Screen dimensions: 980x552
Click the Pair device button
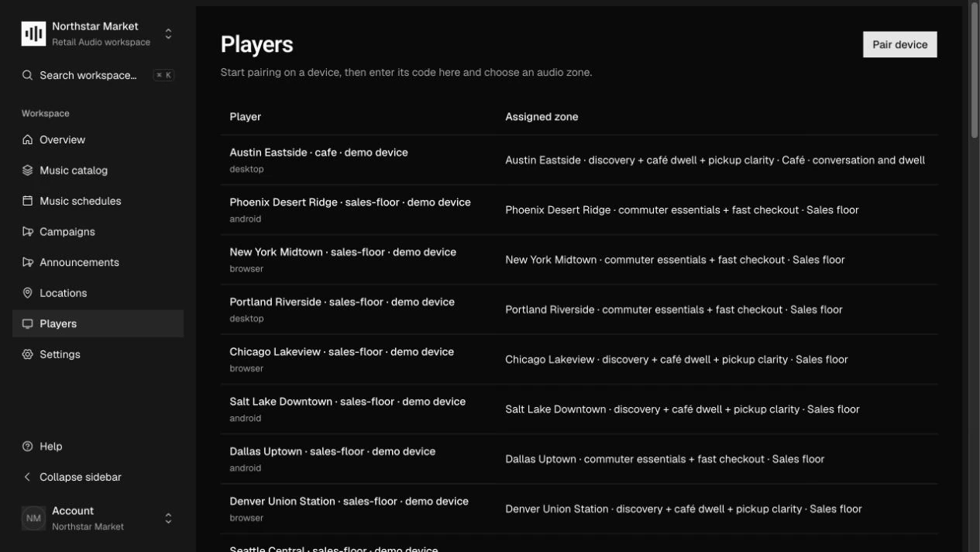point(900,44)
